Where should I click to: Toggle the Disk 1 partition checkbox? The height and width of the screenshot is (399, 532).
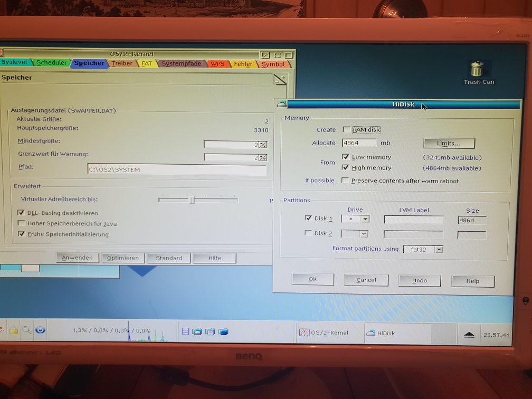[308, 218]
